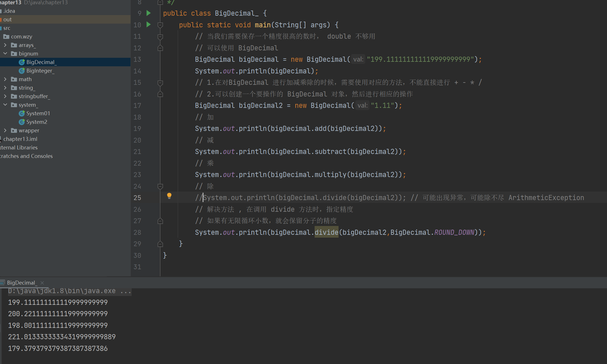Screen dimensions: 607x364
Task: Click the java.exe command line in console
Action: click(x=69, y=291)
